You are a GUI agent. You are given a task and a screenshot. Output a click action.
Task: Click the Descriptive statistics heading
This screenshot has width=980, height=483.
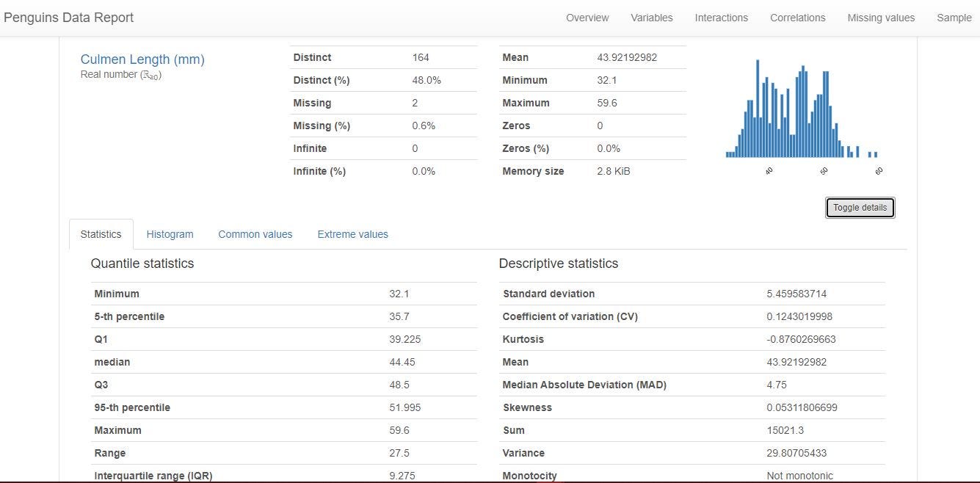click(x=559, y=263)
